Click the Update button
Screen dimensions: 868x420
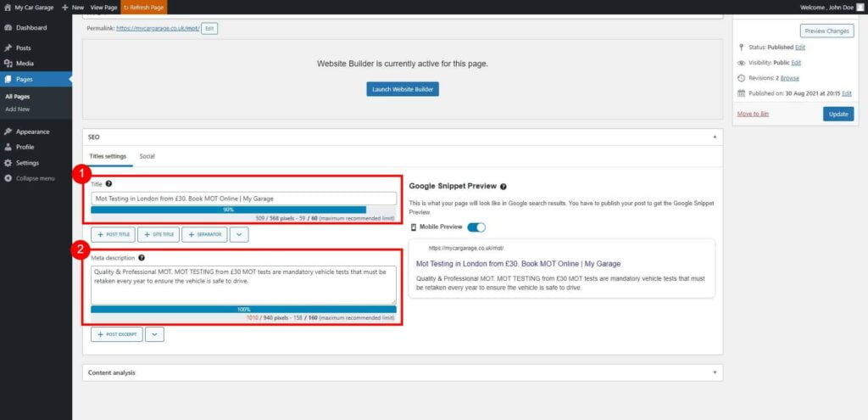pyautogui.click(x=838, y=115)
